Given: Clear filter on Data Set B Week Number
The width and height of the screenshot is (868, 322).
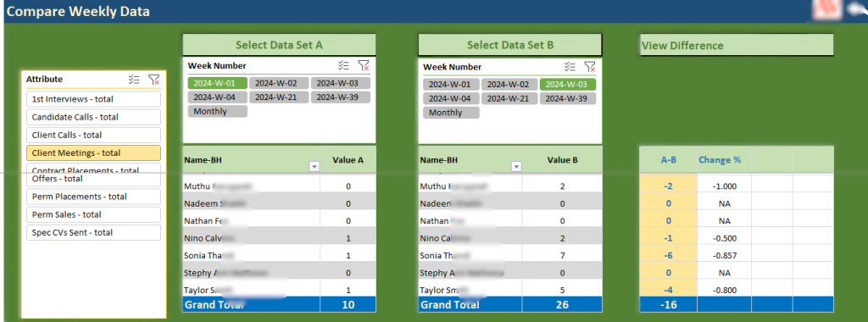Looking at the screenshot, I should tap(590, 67).
